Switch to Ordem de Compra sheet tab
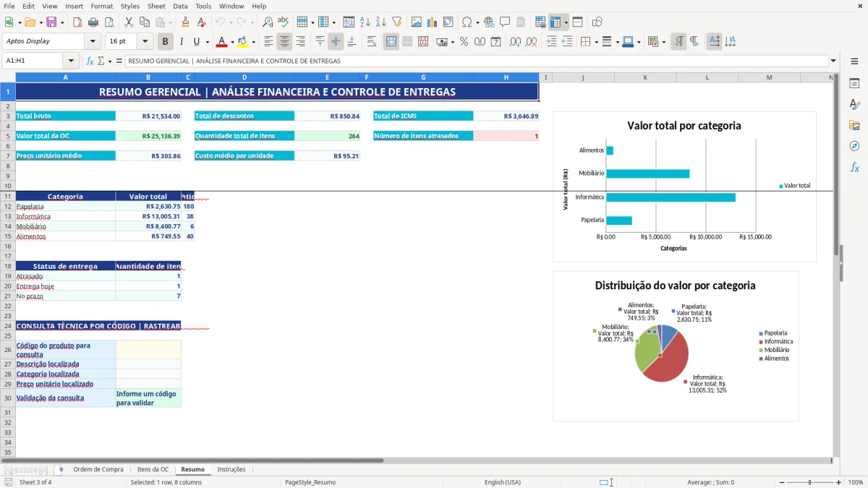Image resolution: width=868 pixels, height=488 pixels. point(98,469)
